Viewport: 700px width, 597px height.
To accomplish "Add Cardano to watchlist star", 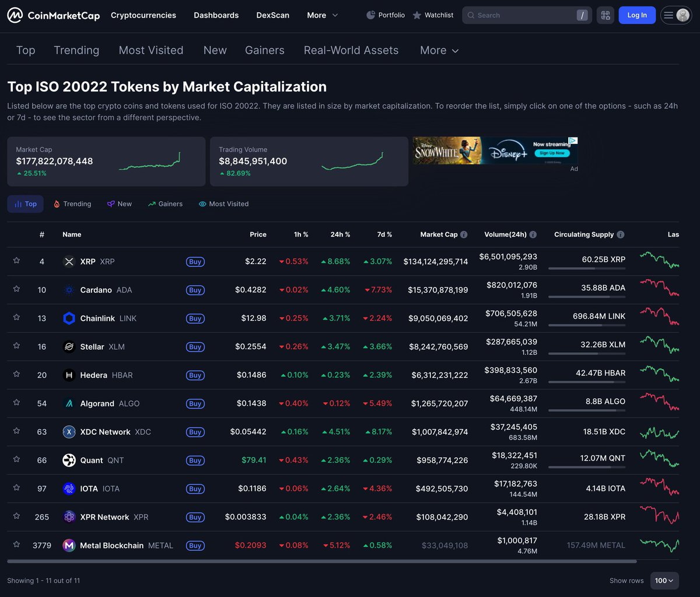I will tap(16, 289).
